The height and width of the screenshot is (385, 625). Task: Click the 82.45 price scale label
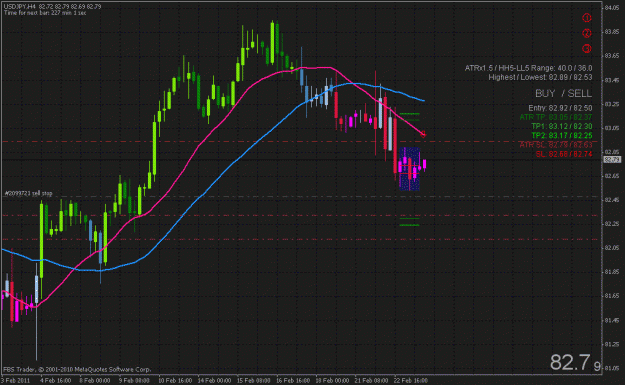pos(611,200)
